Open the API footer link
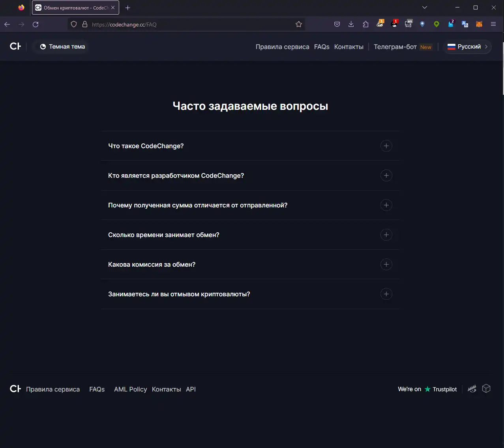504x448 pixels. 191,389
